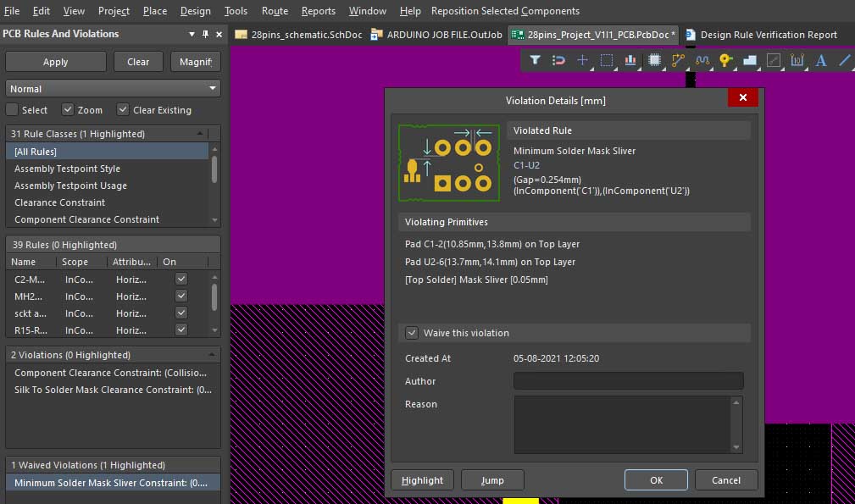This screenshot has width=855, height=504.
Task: Select the interactive routing tool icon
Action: (678, 60)
